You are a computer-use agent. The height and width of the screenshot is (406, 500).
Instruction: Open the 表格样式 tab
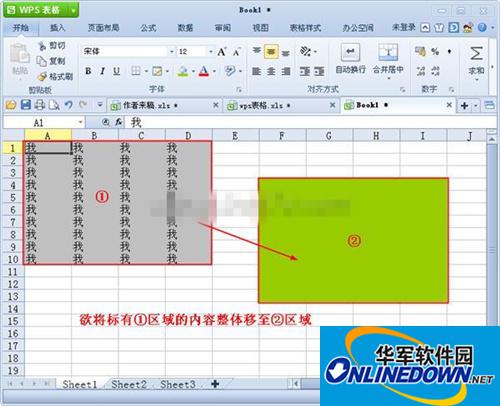pyautogui.click(x=305, y=28)
